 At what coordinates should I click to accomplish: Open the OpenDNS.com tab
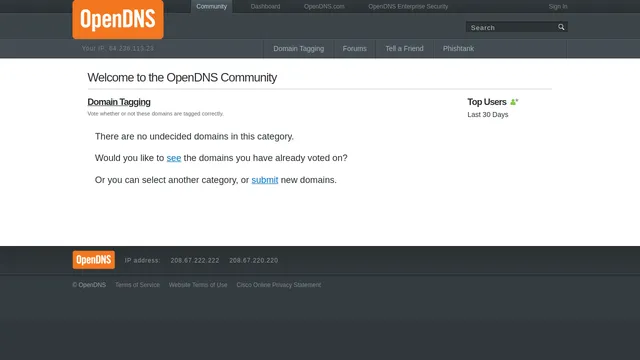[x=324, y=7]
